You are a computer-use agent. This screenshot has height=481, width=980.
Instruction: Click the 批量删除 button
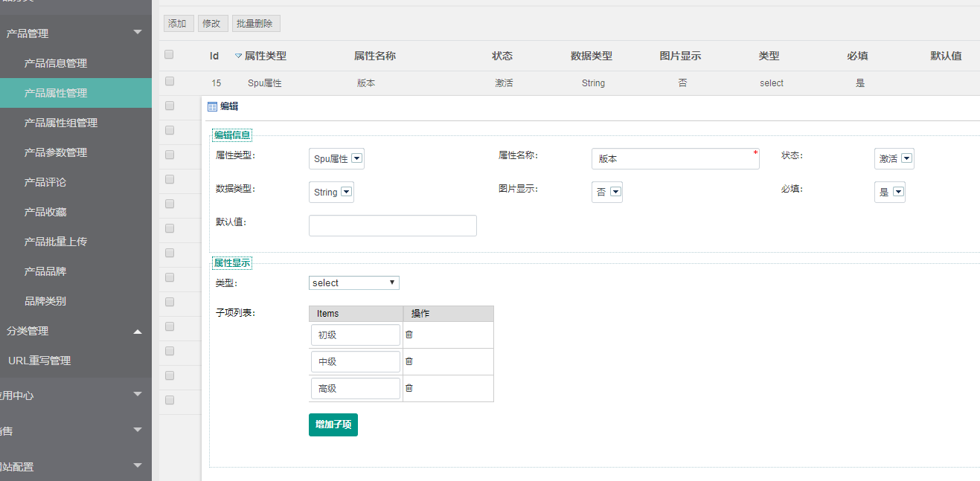pos(256,24)
